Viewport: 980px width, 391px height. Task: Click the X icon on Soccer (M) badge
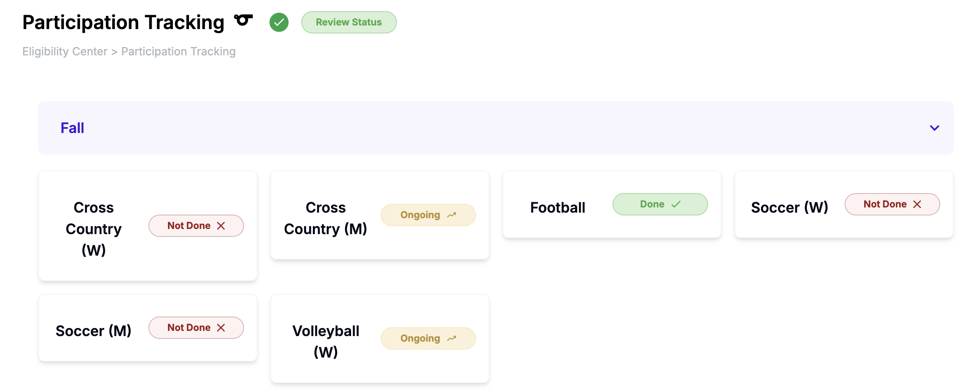pyautogui.click(x=221, y=328)
